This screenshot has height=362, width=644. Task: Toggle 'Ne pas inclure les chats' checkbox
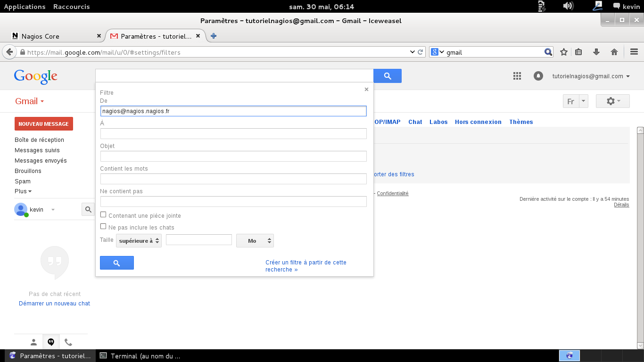click(103, 226)
